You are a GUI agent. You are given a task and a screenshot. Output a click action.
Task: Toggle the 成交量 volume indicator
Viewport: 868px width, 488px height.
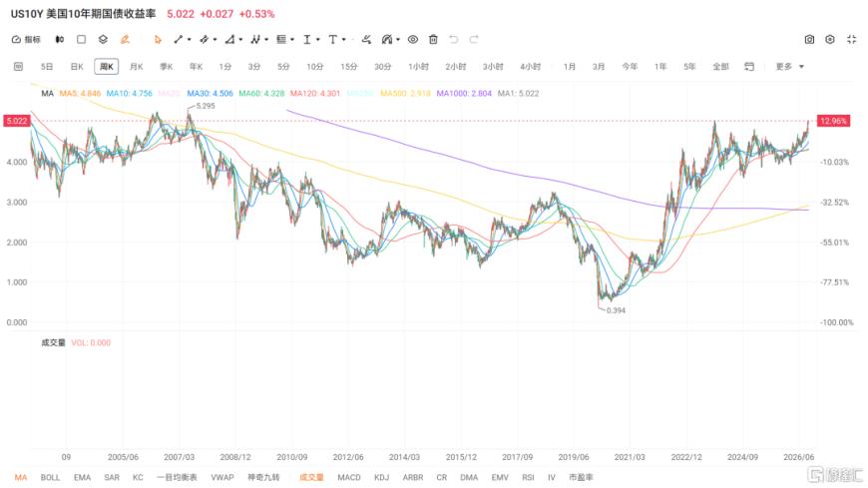(311, 477)
